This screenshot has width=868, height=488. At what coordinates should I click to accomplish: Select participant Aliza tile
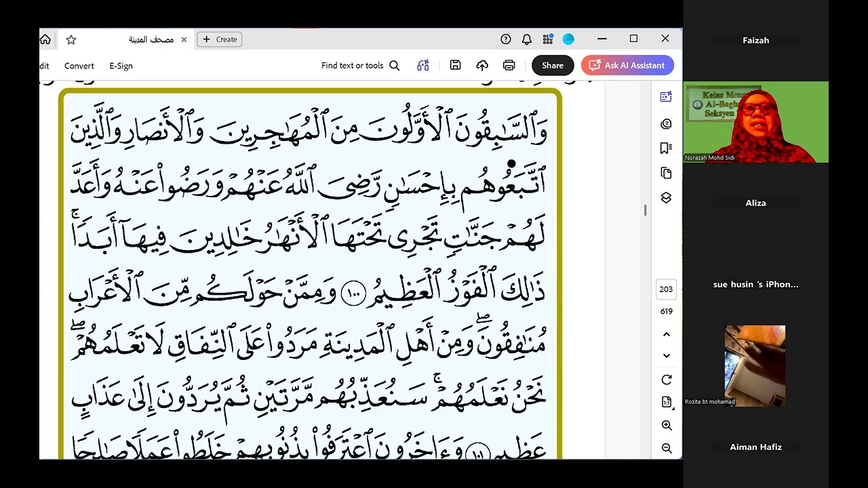pyautogui.click(x=755, y=203)
